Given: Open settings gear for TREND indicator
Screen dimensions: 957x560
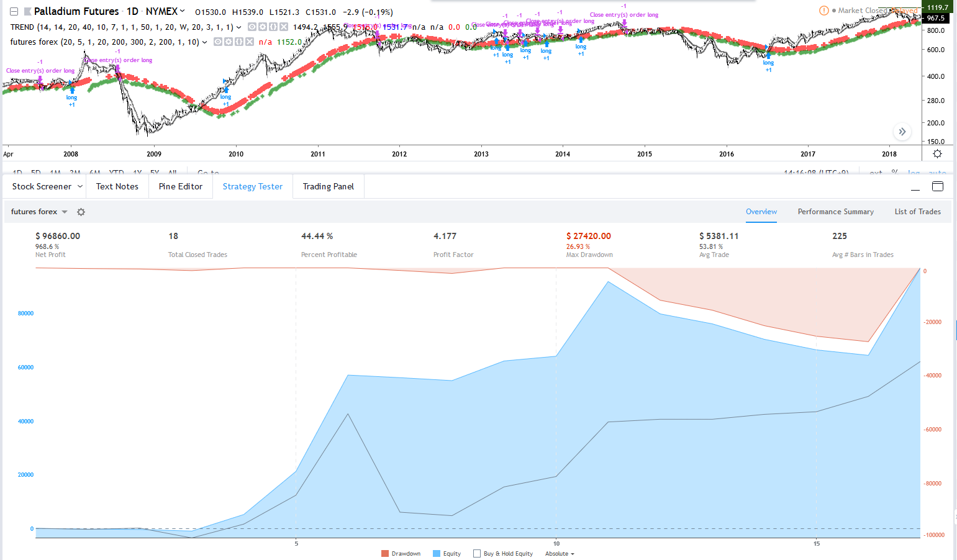Looking at the screenshot, I should pos(263,27).
